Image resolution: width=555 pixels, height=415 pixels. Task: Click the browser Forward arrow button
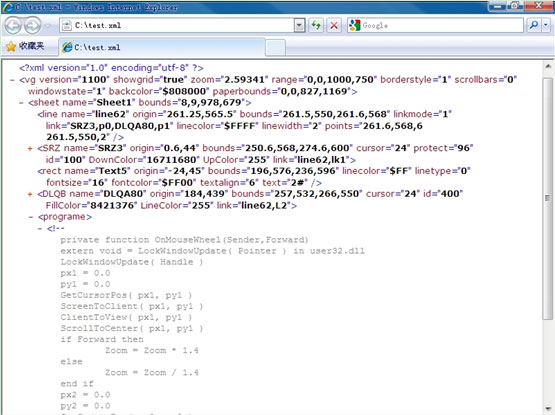pyautogui.click(x=33, y=25)
